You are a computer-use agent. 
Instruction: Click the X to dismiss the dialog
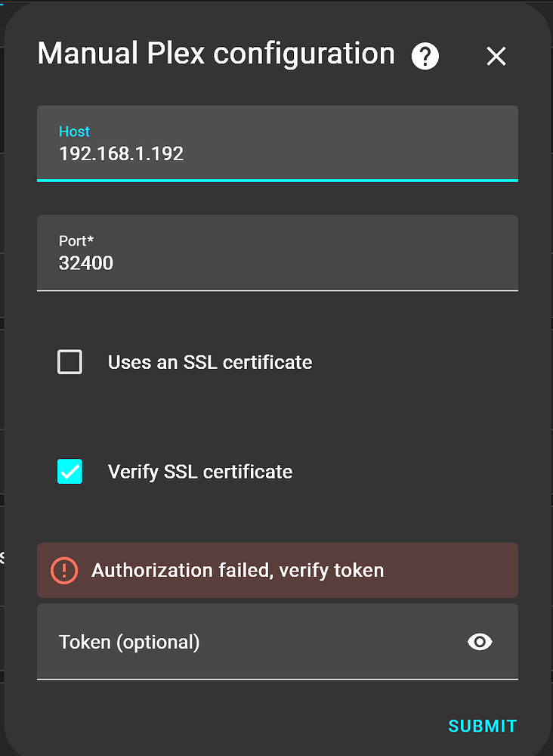tap(496, 56)
